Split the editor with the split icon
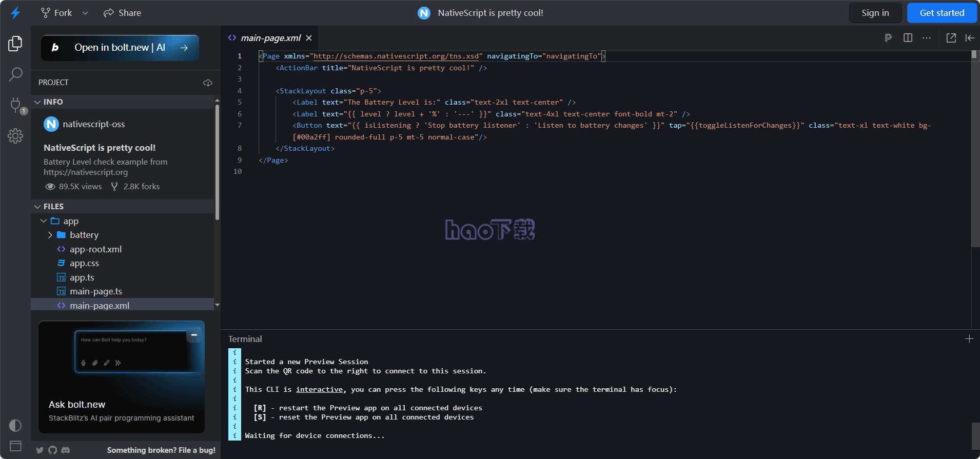Image resolution: width=980 pixels, height=459 pixels. (908, 38)
